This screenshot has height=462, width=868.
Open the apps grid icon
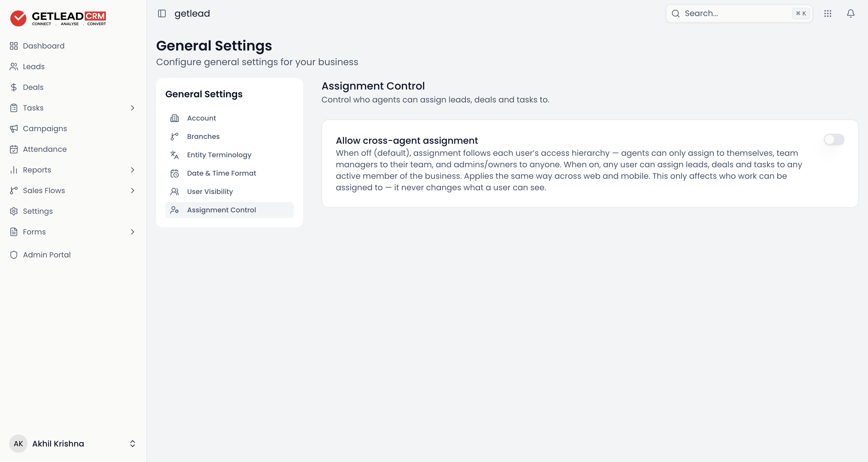click(x=828, y=13)
